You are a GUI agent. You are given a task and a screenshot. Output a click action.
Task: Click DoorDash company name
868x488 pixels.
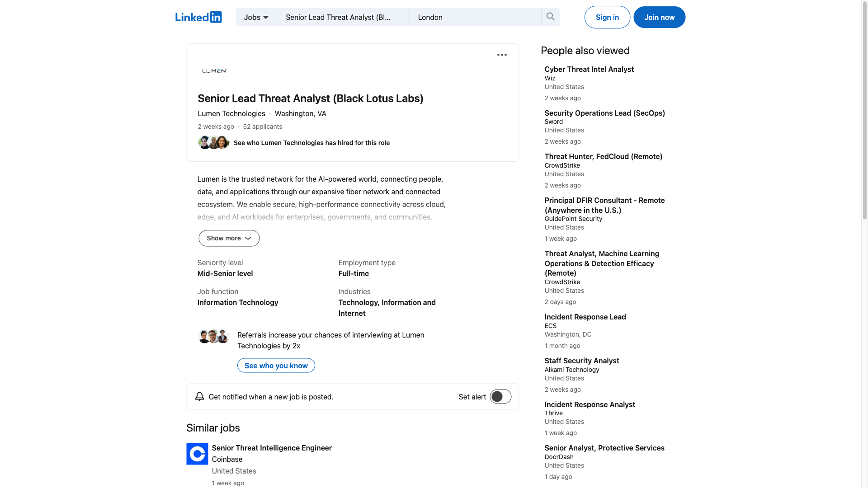coord(559,457)
